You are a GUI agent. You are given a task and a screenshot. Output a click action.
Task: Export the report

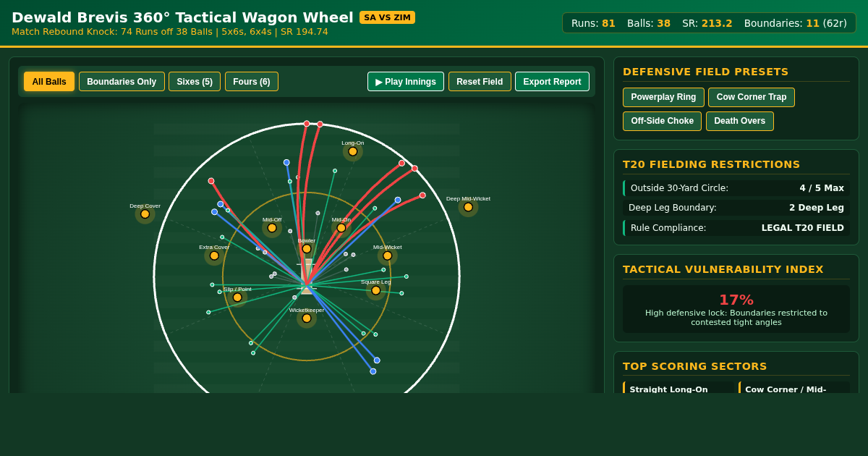tap(552, 82)
